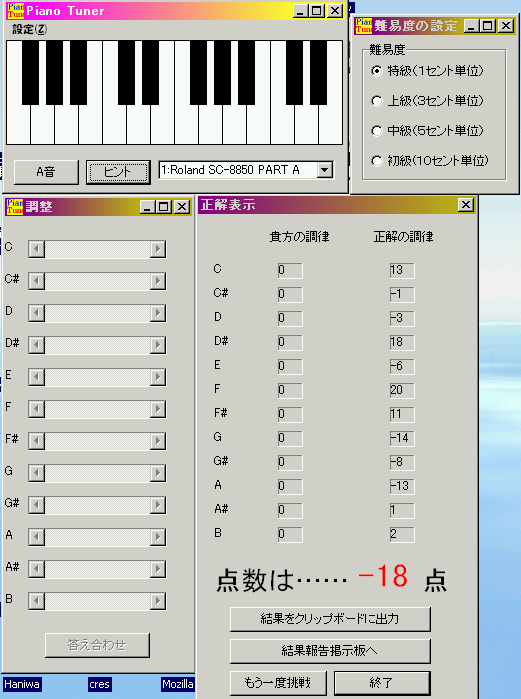Click right arrow of B tuning slider

click(158, 601)
